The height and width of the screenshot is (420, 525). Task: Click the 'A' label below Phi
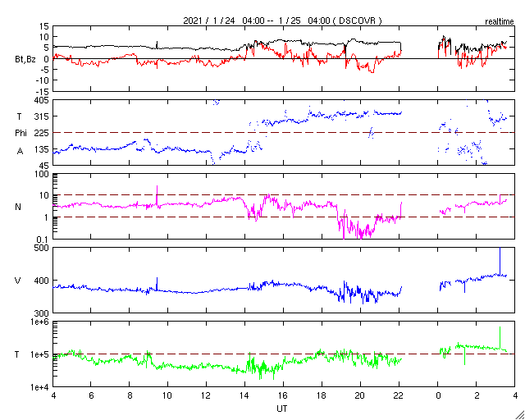[20, 152]
